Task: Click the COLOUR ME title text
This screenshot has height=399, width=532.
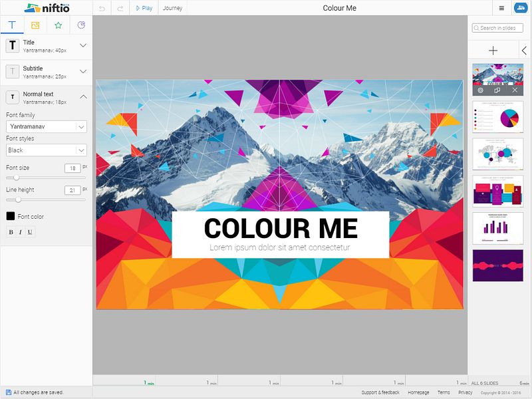Action: (x=281, y=228)
